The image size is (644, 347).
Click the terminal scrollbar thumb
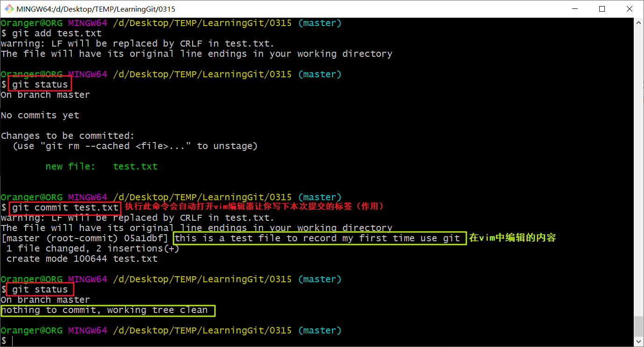point(638,326)
